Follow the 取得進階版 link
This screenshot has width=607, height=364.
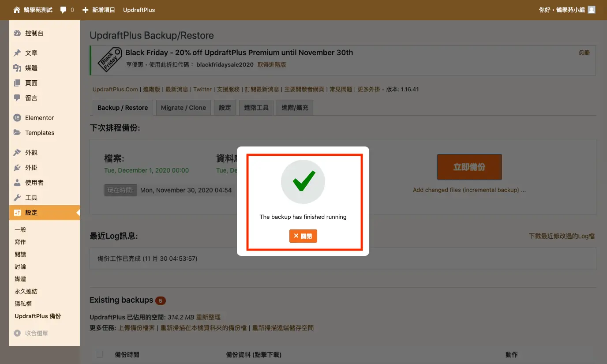click(x=272, y=64)
